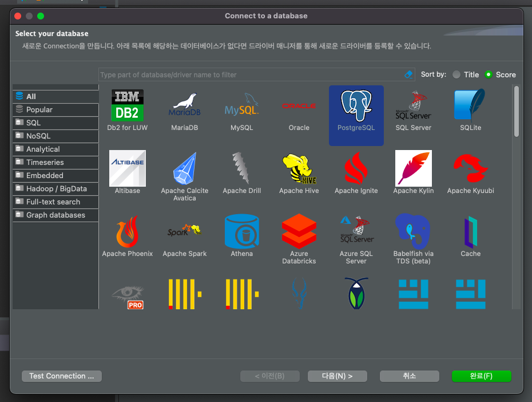
Task: Click the 취소 cancel button
Action: click(409, 376)
